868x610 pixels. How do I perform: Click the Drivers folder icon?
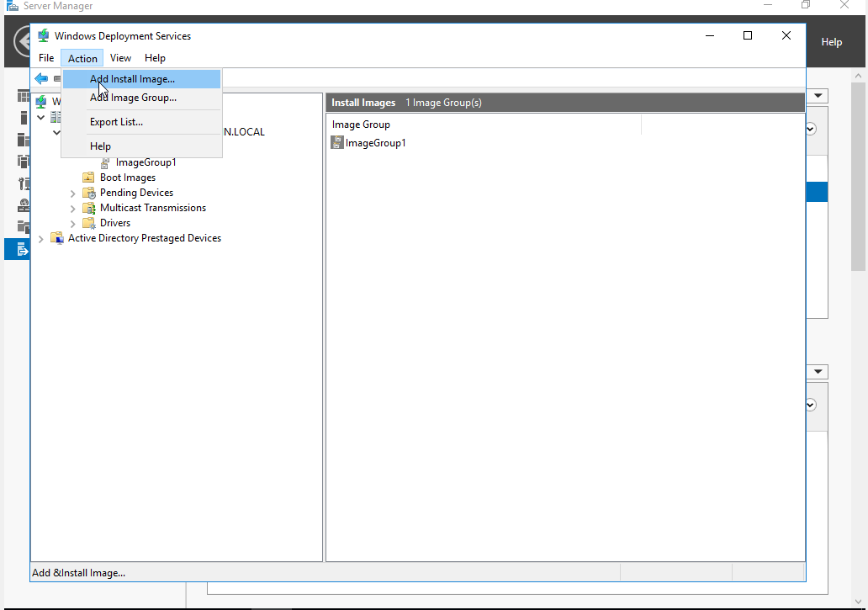pos(89,223)
